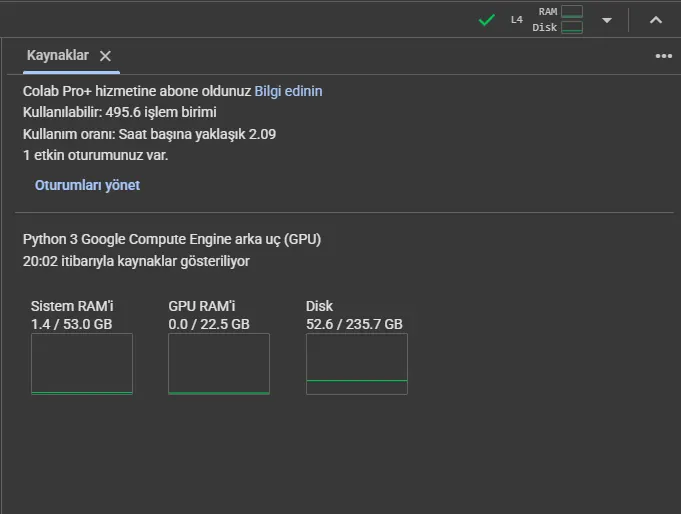Open the Bilgi edinin link
The width and height of the screenshot is (681, 514).
pos(288,91)
